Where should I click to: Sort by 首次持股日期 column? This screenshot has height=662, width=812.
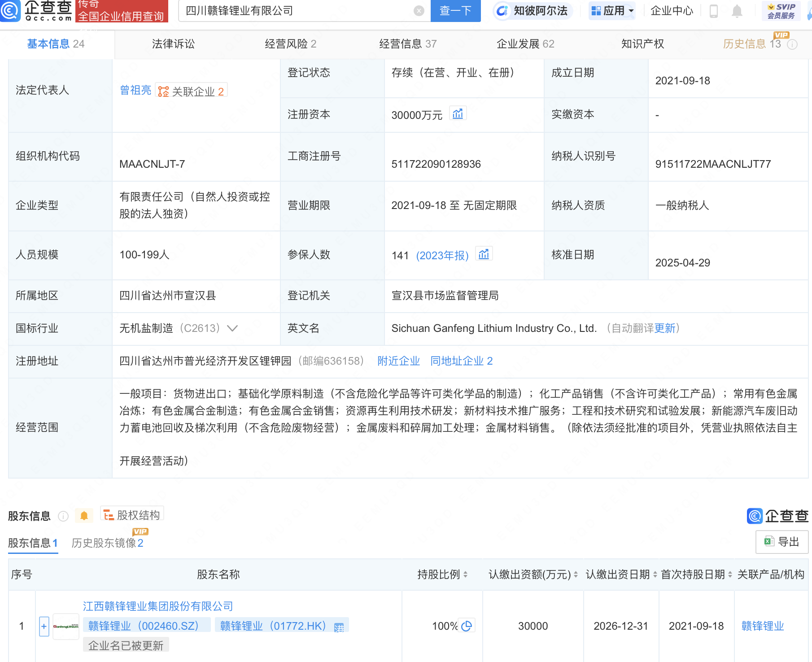(x=730, y=575)
